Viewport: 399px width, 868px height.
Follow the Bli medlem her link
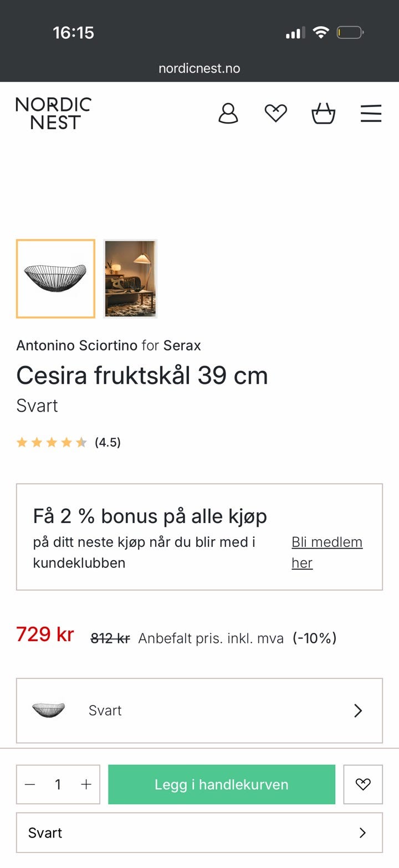(327, 552)
